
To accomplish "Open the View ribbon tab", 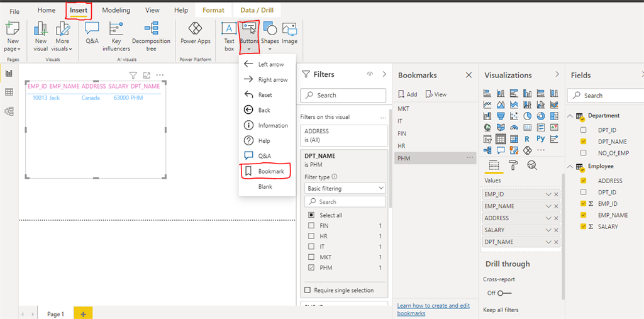I will pyautogui.click(x=152, y=10).
